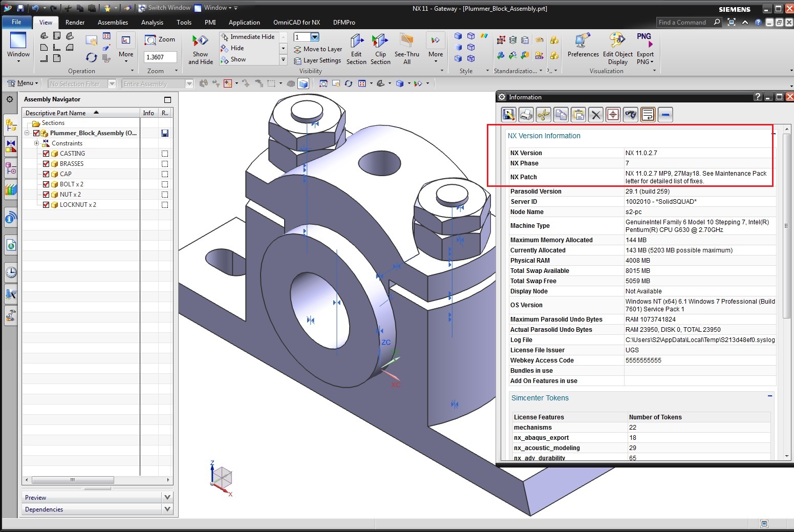Activate the Clip Section tool
The image size is (794, 532).
(380, 50)
